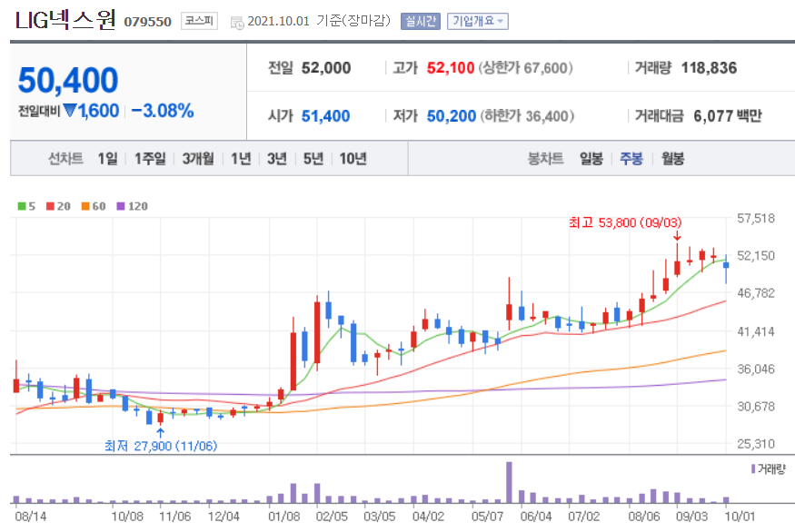
Task: Click the 01/08 date axis label
Action: pyautogui.click(x=283, y=517)
